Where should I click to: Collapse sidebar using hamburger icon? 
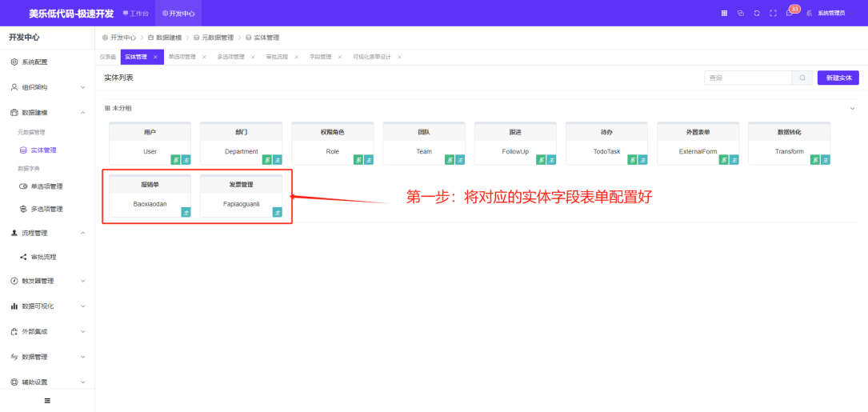tap(46, 400)
